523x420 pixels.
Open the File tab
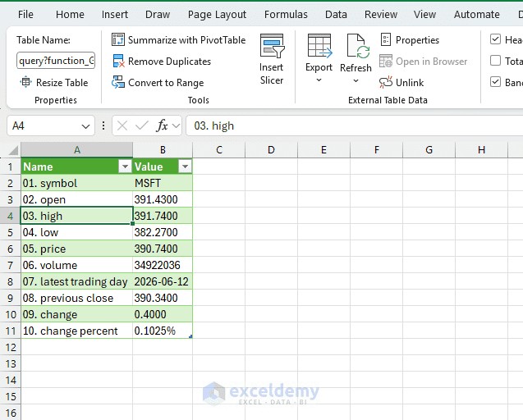[25, 15]
